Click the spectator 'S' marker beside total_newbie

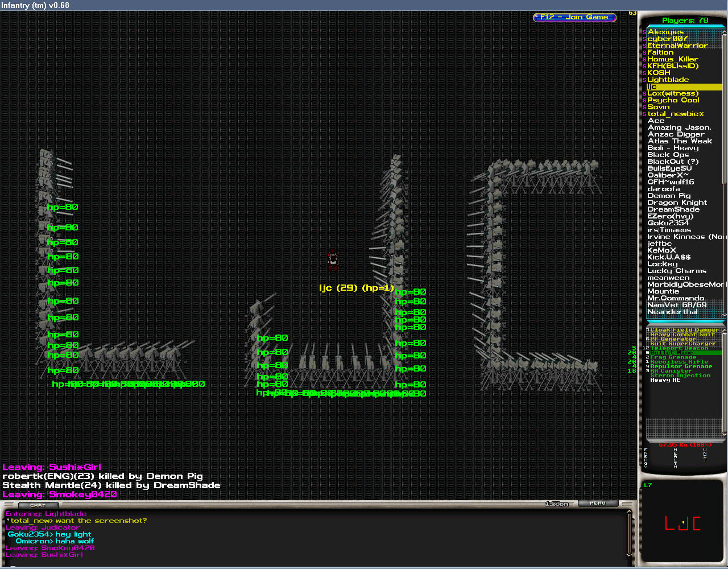644,114
